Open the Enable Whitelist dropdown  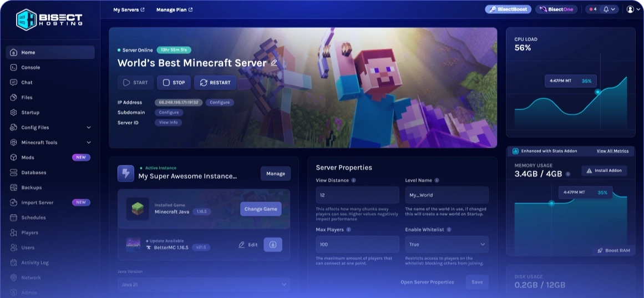coord(447,244)
